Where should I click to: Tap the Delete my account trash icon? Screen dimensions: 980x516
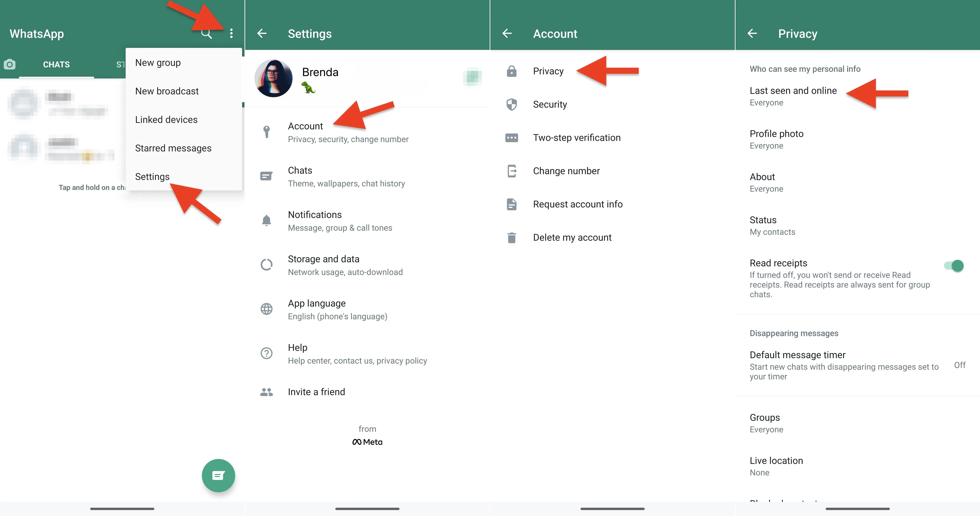point(512,238)
